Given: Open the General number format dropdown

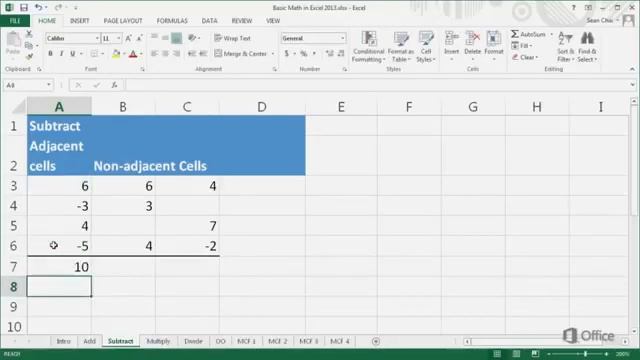Looking at the screenshot, I should coord(342,38).
